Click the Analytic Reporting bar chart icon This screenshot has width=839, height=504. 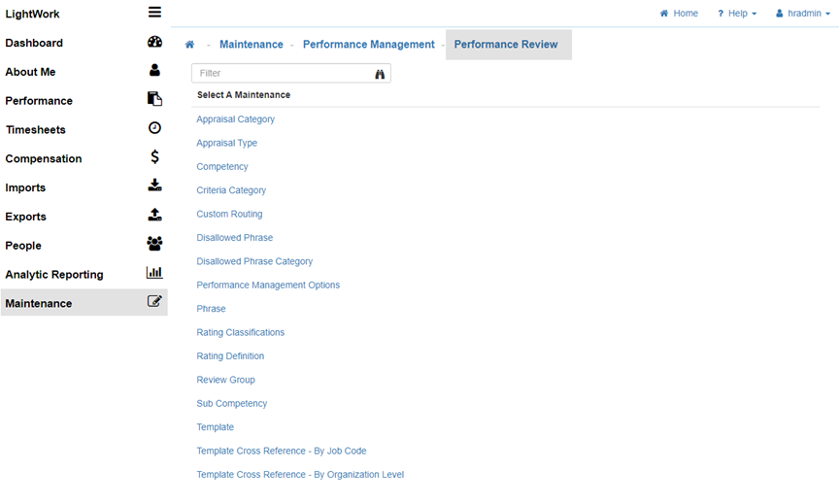[x=154, y=273]
